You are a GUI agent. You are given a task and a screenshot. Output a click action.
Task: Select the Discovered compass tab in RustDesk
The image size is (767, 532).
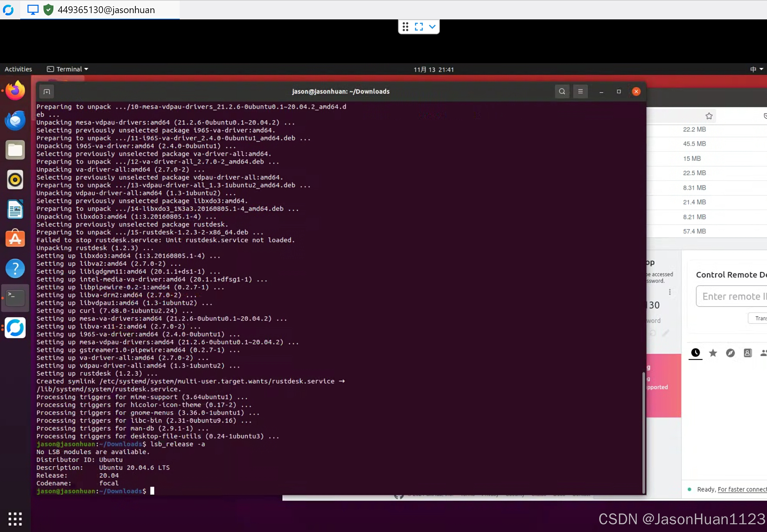tap(730, 353)
